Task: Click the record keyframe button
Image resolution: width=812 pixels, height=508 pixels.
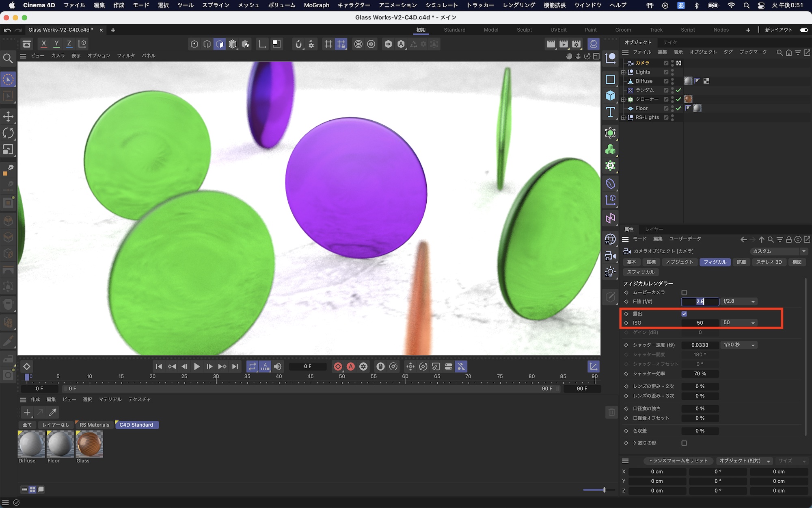Action: tap(338, 367)
